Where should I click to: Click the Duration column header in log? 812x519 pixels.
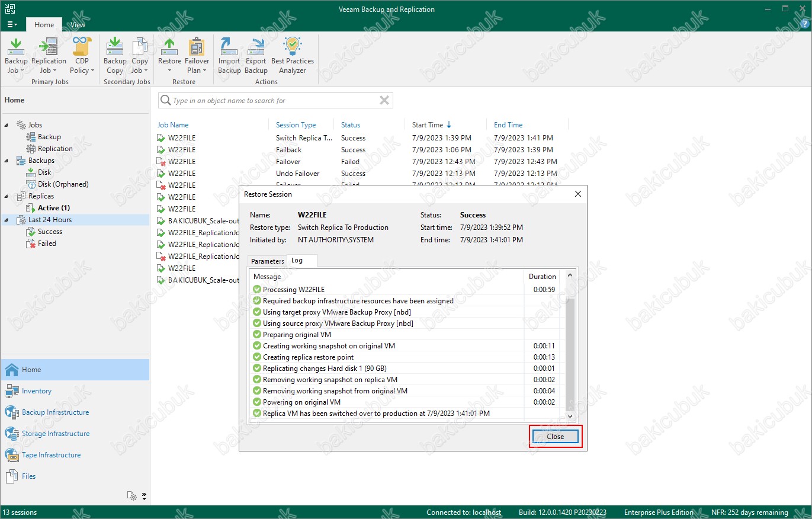pos(543,277)
